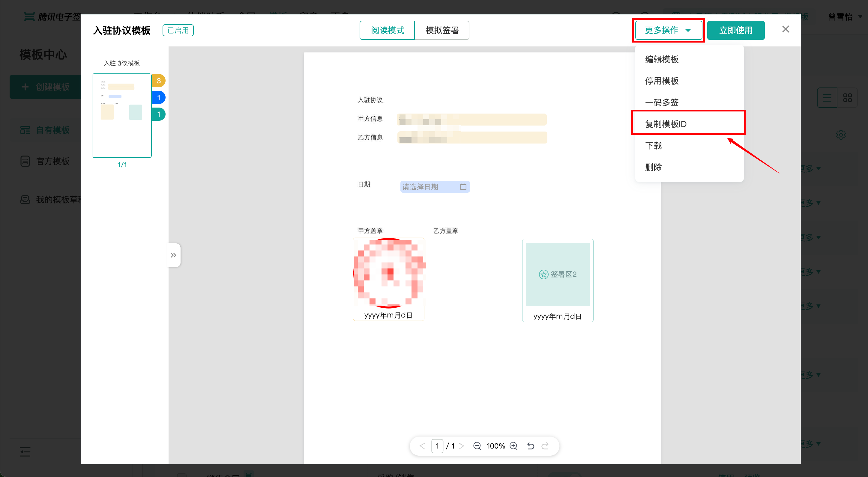The image size is (868, 477).
Task: Click the yellow badge numbered 3
Action: (159, 81)
